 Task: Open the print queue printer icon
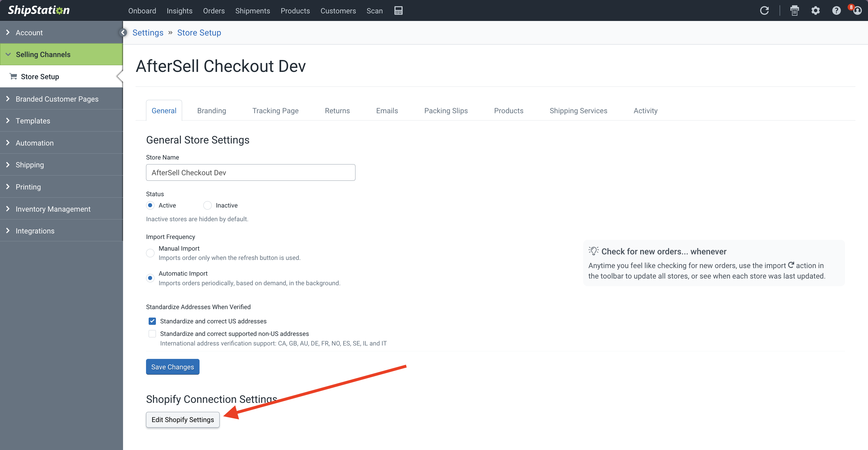(x=794, y=11)
